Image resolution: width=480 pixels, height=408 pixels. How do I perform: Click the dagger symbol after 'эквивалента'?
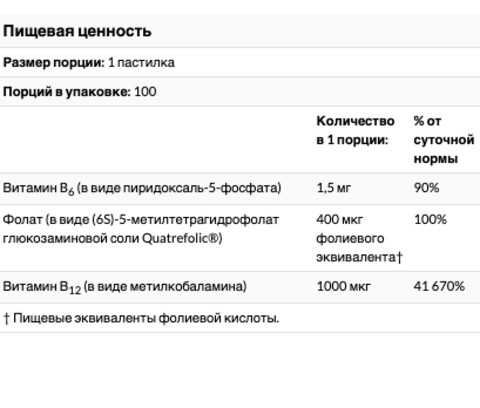coord(400,257)
